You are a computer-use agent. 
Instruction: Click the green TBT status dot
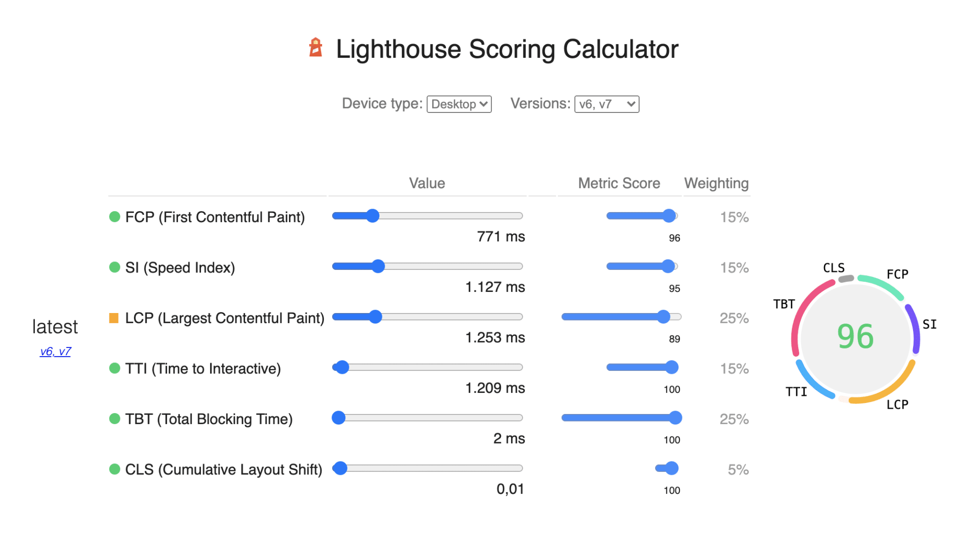click(x=114, y=419)
